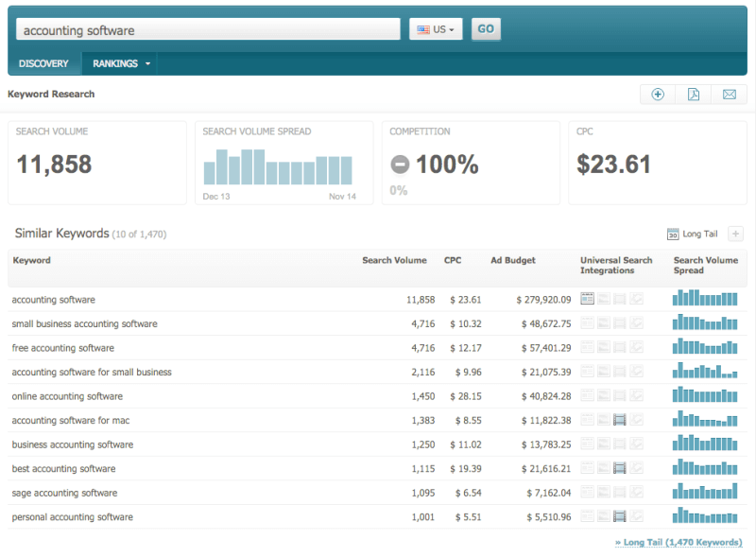Click the Long Tail toggle label
The height and width of the screenshot is (557, 756).
700,235
